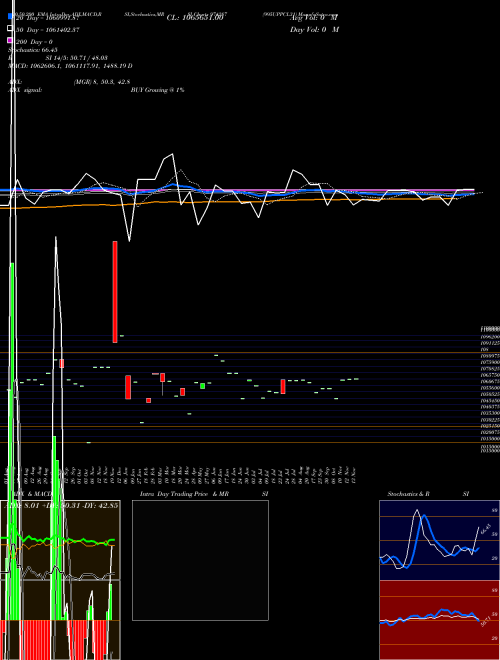Click the 'Stochastics & R' panel title
The width and height of the screenshot is (500, 660).
[x=408, y=494]
